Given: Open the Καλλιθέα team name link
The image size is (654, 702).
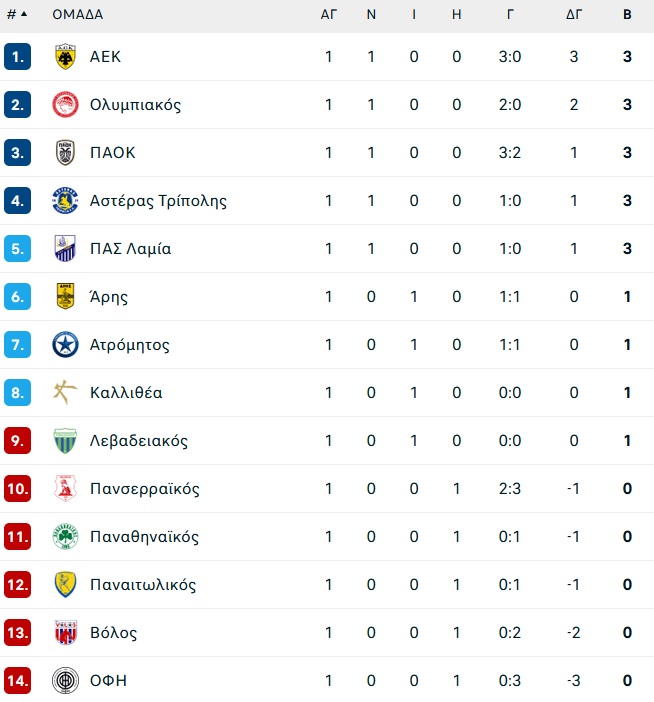Looking at the screenshot, I should pos(126,393).
